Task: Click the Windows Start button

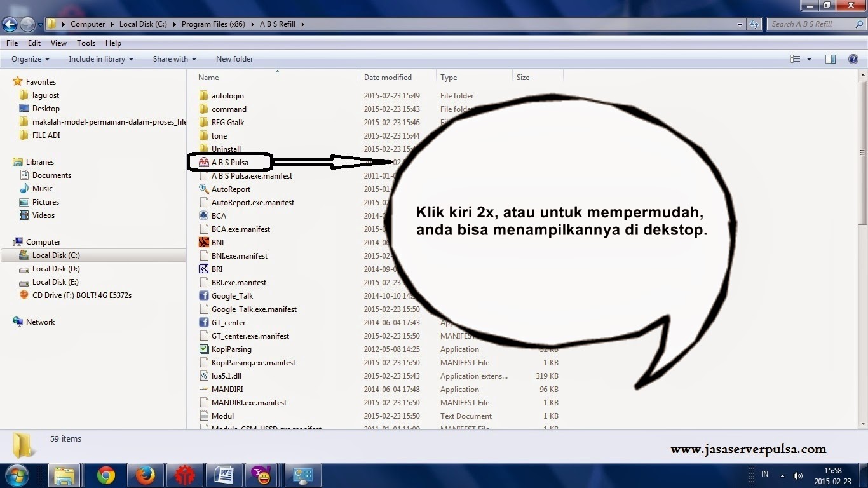Action: point(17,475)
